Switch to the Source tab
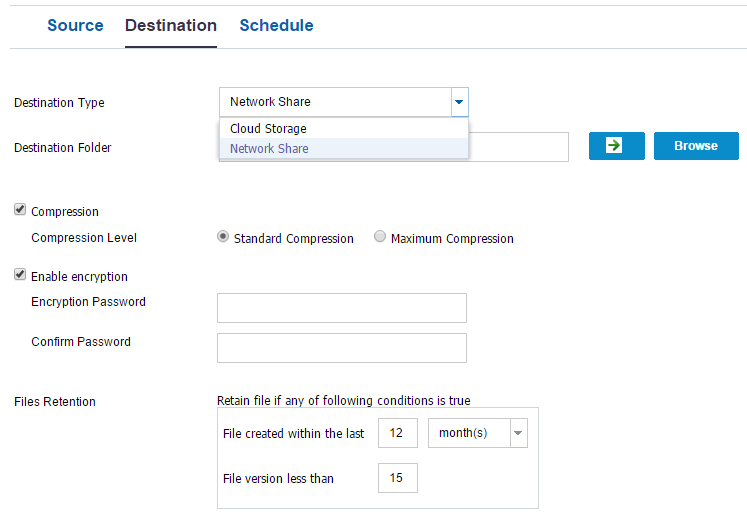Image resolution: width=747 pixels, height=521 pixels. tap(75, 26)
